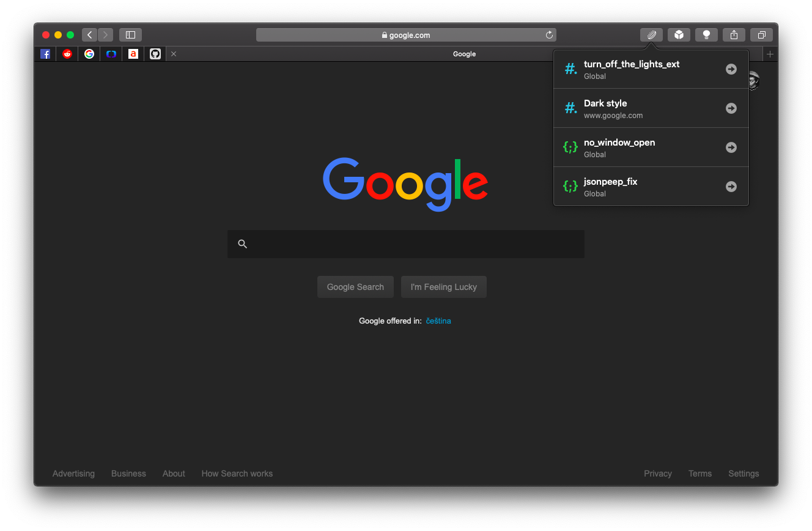Switch to the pinned Facebook tab
Viewport: 812px width, 531px height.
tap(45, 54)
